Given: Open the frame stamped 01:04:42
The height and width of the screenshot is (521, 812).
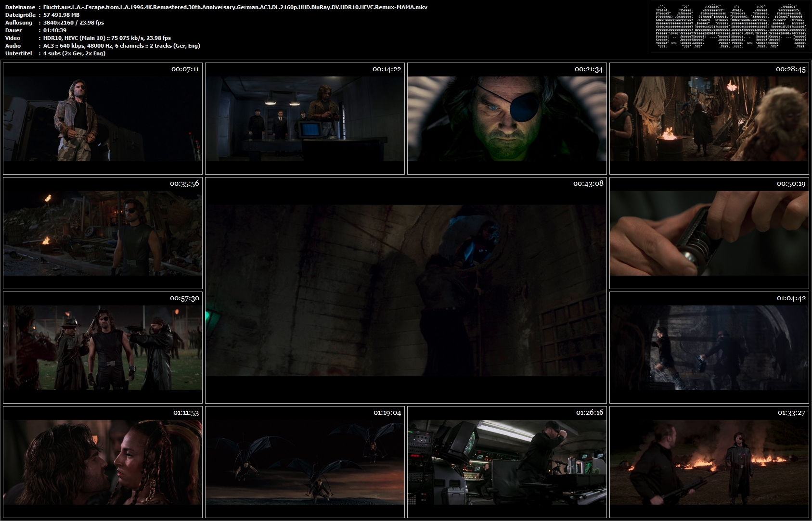Looking at the screenshot, I should [x=709, y=347].
